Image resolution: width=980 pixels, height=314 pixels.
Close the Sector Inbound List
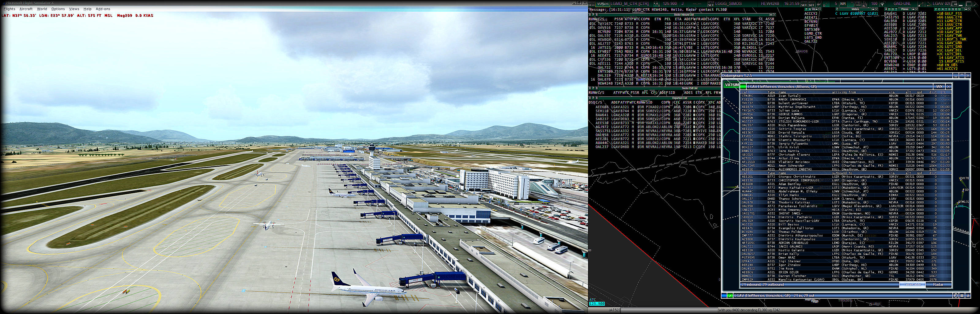pos(775,15)
